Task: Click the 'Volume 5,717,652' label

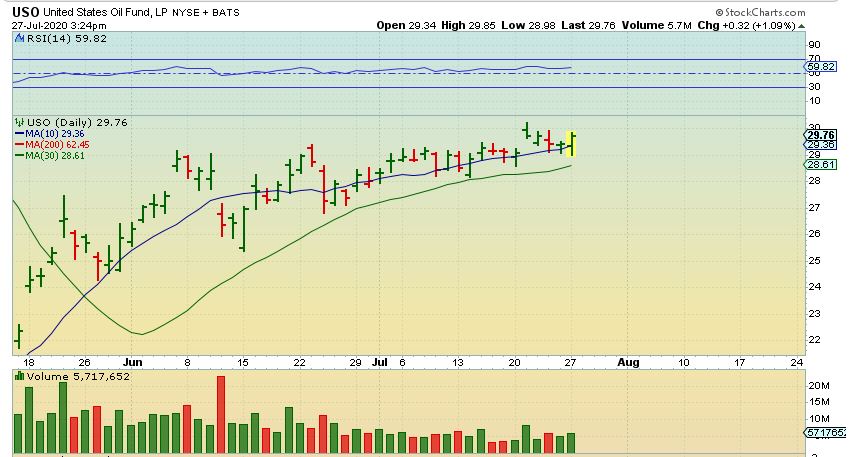Action: click(79, 376)
